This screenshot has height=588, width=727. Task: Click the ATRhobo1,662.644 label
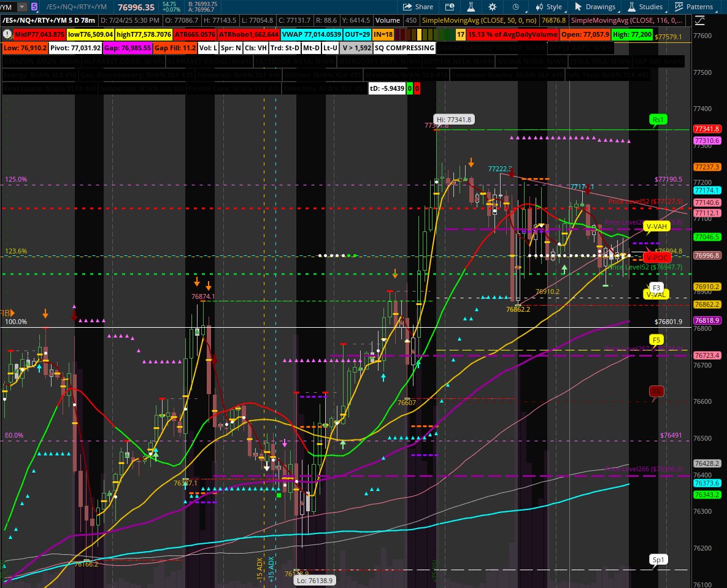(248, 34)
